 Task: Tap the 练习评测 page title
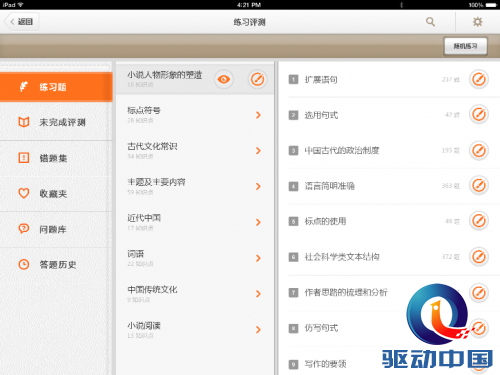[249, 22]
